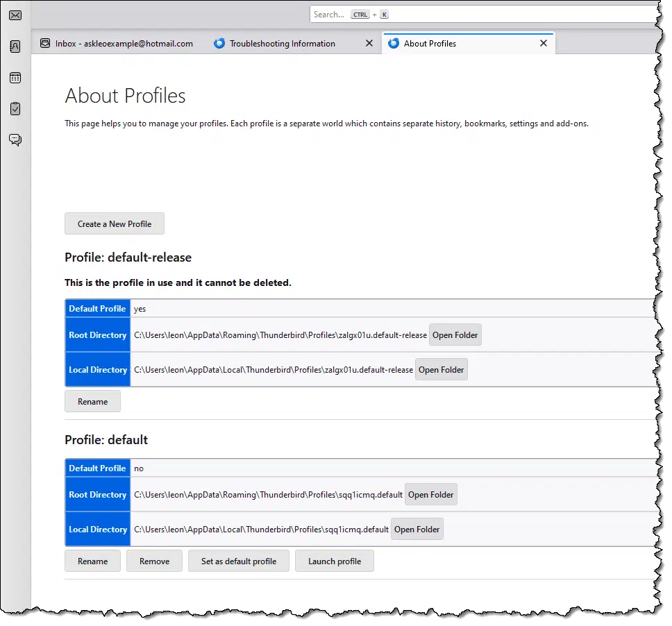This screenshot has height=626, width=672.
Task: Click the 'yes' Default Profile value
Action: click(140, 309)
